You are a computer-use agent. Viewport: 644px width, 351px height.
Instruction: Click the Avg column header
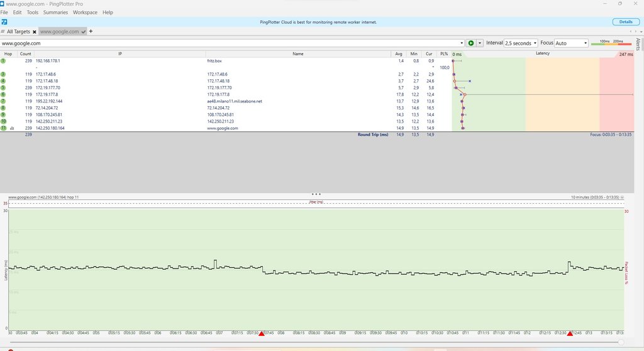point(398,54)
